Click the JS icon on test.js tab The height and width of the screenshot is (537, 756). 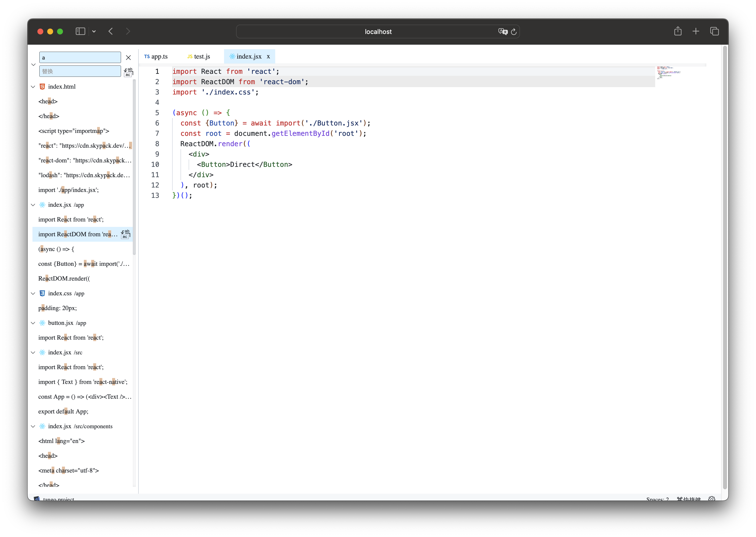point(190,57)
